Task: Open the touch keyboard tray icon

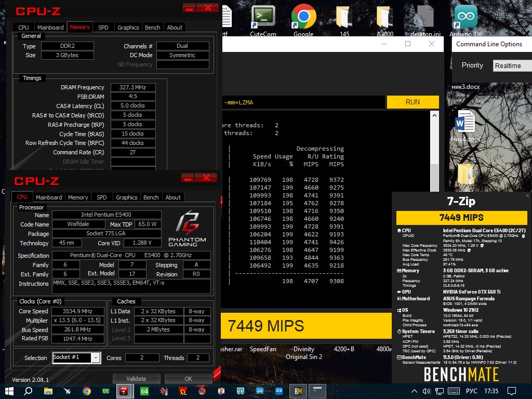Action: click(454, 391)
